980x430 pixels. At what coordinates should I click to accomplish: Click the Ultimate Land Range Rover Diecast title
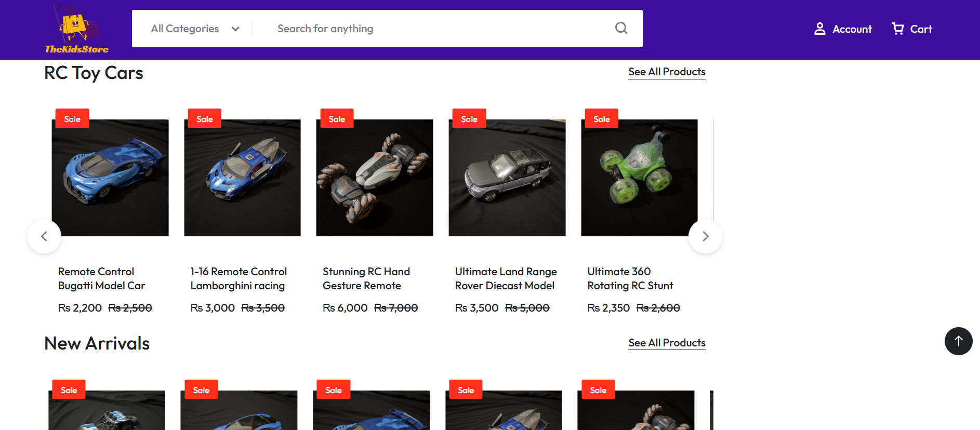506,278
